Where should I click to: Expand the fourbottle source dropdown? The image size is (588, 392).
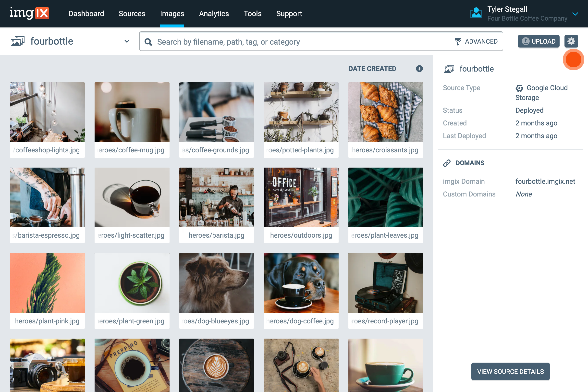(x=127, y=41)
